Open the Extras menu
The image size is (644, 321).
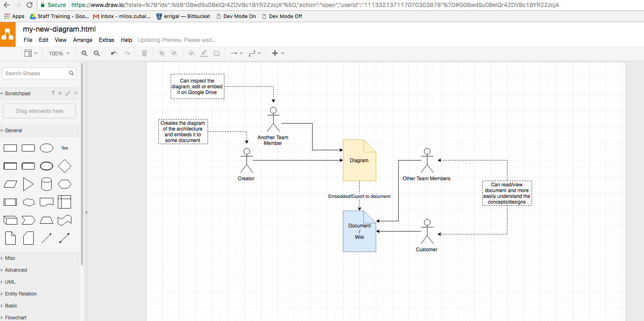click(106, 40)
